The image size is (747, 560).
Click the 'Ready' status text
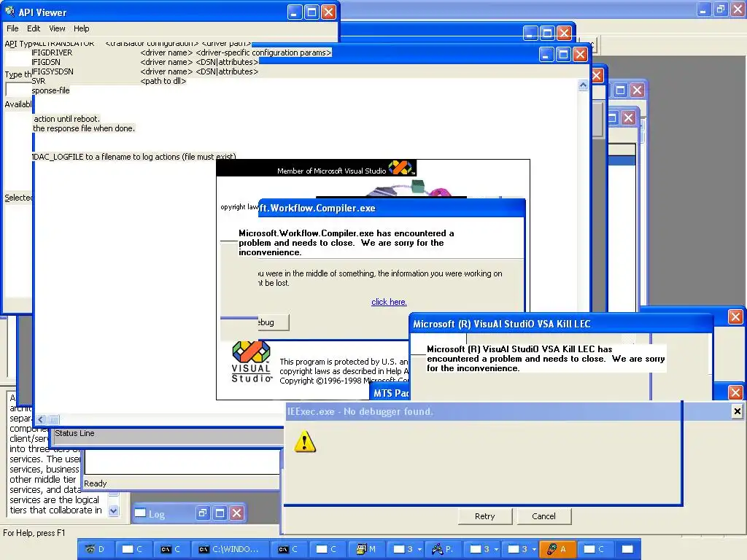pyautogui.click(x=96, y=483)
